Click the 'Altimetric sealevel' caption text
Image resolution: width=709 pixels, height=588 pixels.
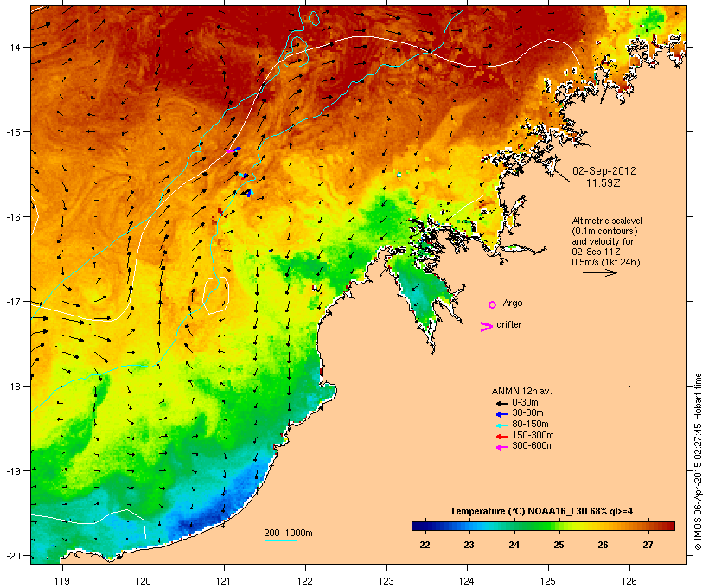[607, 220]
